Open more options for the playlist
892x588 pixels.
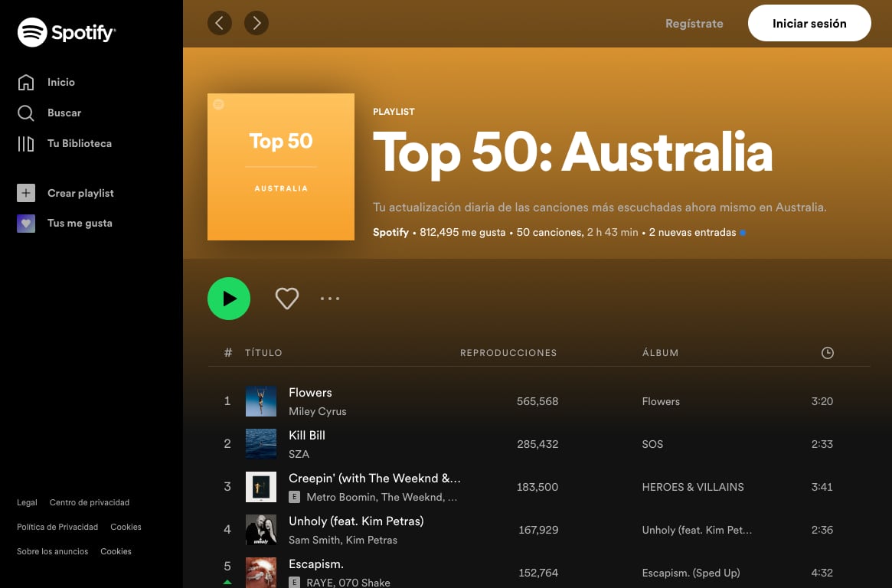point(330,299)
